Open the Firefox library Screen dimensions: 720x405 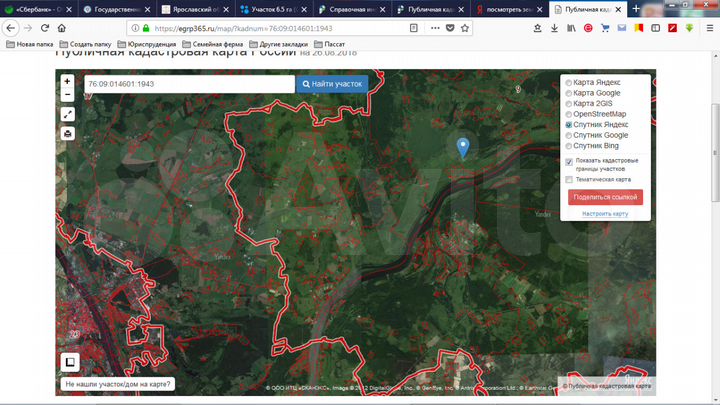[x=571, y=28]
